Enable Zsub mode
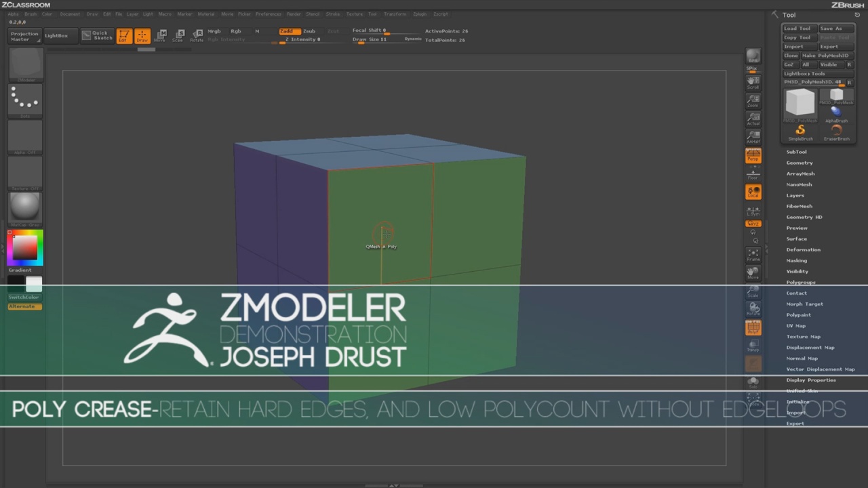Screen dimensions: 868x488 (x=309, y=31)
